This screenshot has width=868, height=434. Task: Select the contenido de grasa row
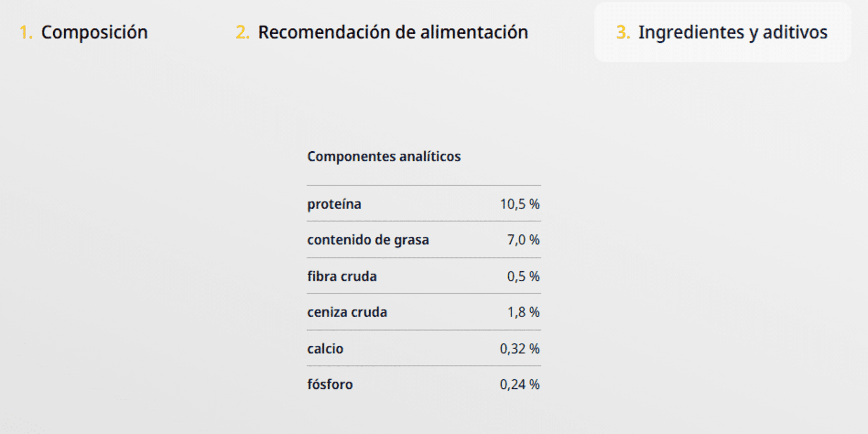tap(424, 240)
